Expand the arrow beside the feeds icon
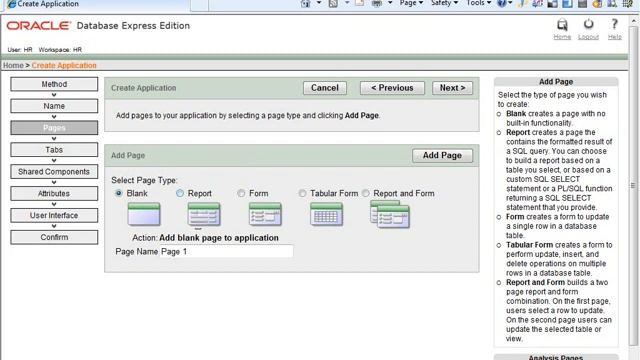The image size is (640, 360). (x=347, y=3)
